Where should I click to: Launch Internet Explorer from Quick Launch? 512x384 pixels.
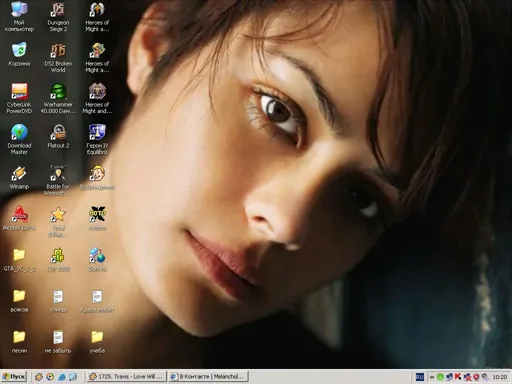pos(62,377)
